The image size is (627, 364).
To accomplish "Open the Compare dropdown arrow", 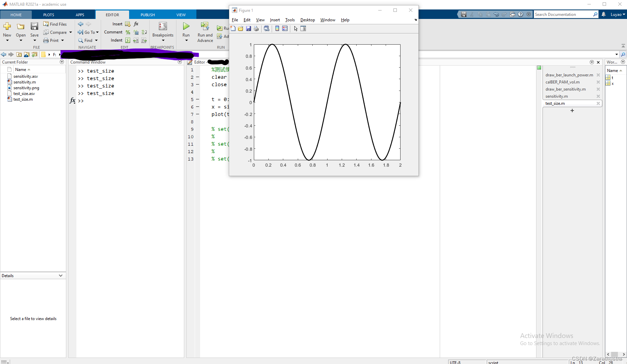I will coord(71,32).
